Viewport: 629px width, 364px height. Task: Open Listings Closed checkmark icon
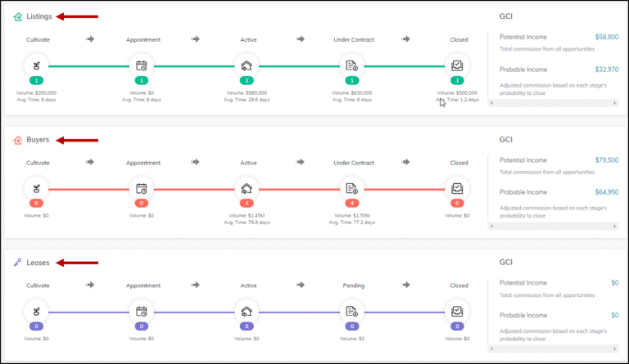point(457,65)
